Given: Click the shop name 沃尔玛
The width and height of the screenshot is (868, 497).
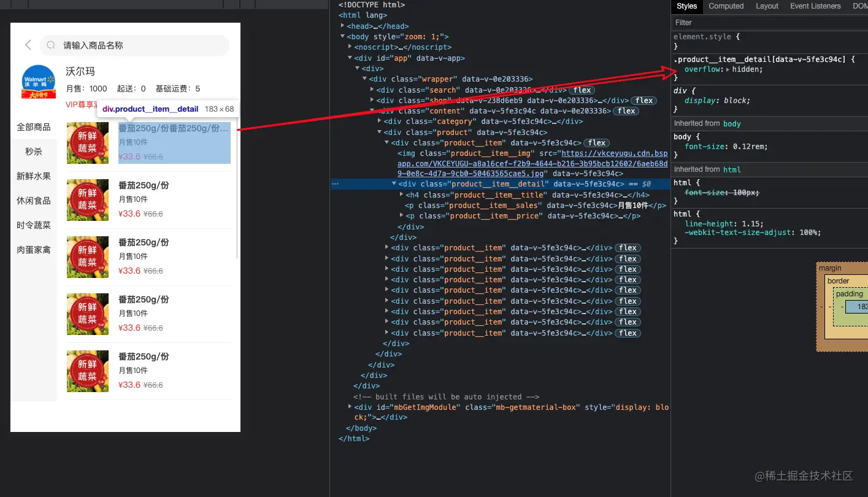Looking at the screenshot, I should coord(80,71).
